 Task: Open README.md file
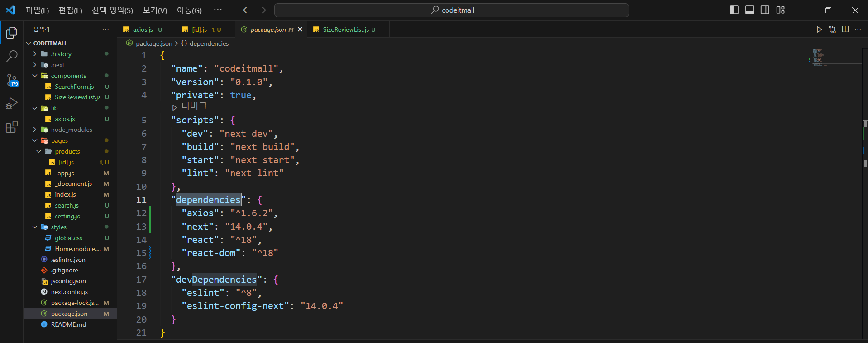(70, 324)
